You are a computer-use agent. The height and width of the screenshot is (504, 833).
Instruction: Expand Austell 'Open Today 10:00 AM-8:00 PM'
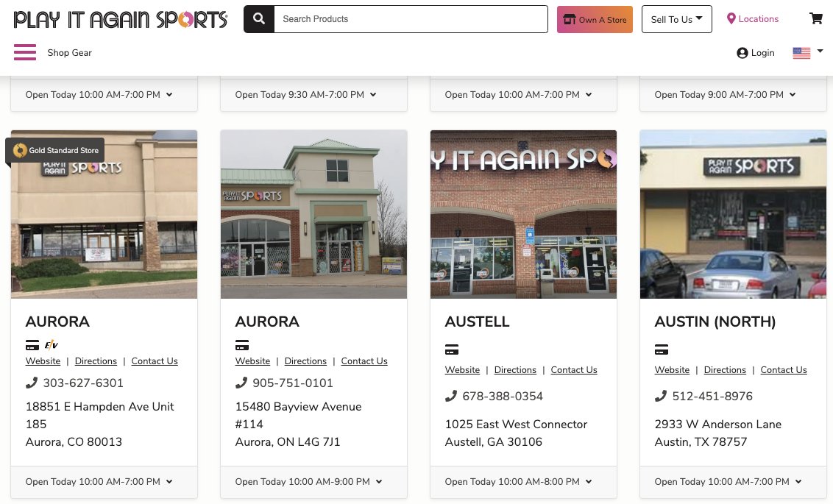point(518,482)
